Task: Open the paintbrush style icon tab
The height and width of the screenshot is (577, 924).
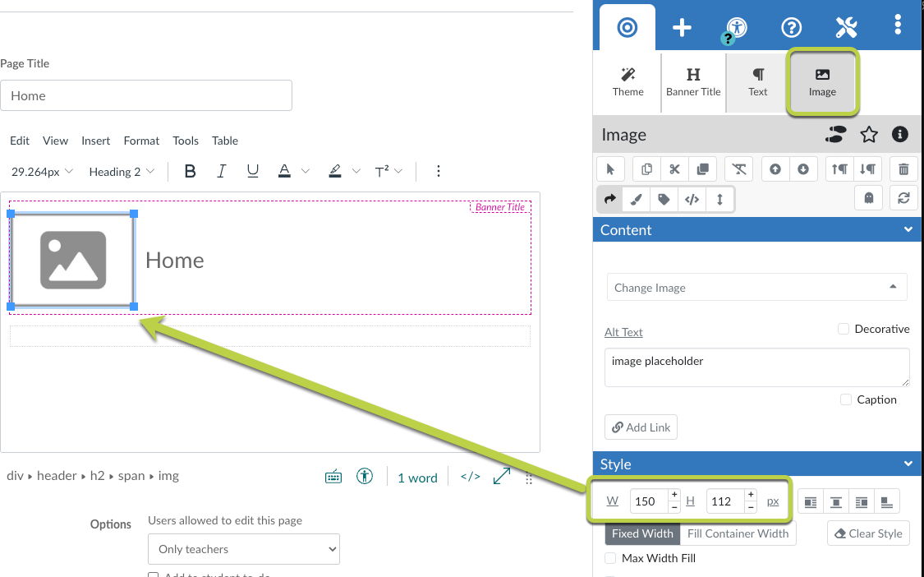Action: pos(637,199)
